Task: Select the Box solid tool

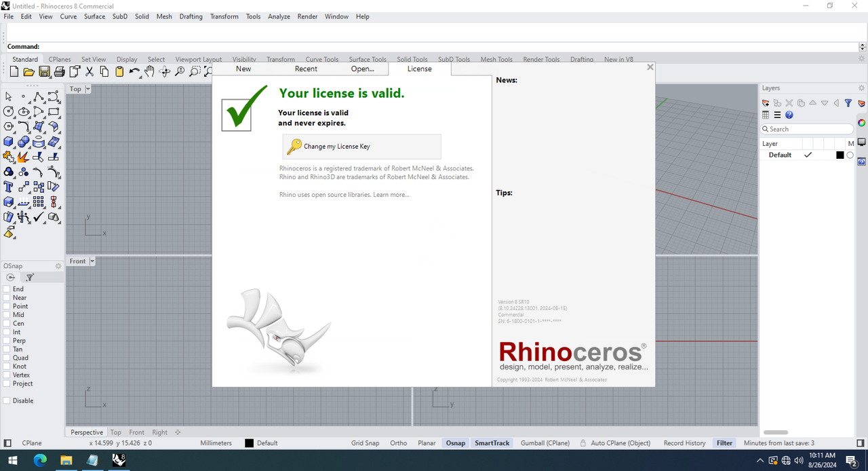Action: coord(9,141)
